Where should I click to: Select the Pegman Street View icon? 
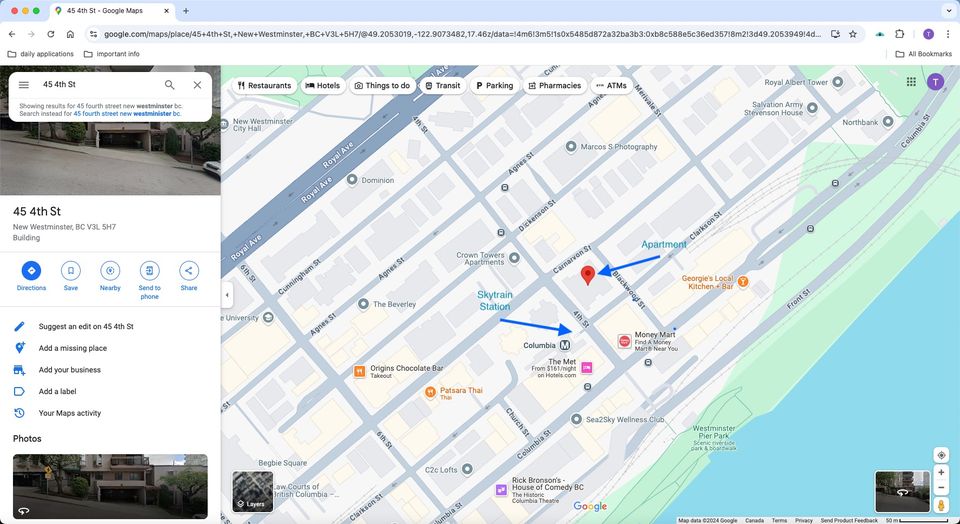click(941, 505)
